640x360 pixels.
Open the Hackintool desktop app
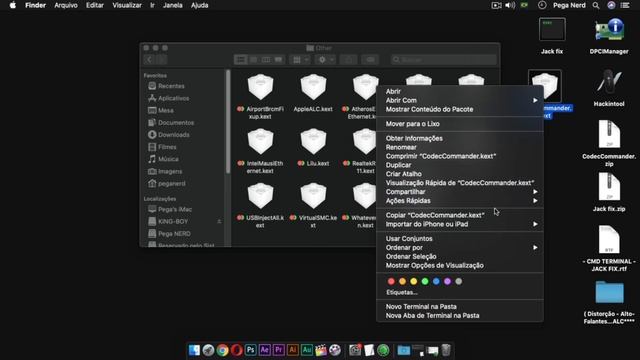pos(609,81)
